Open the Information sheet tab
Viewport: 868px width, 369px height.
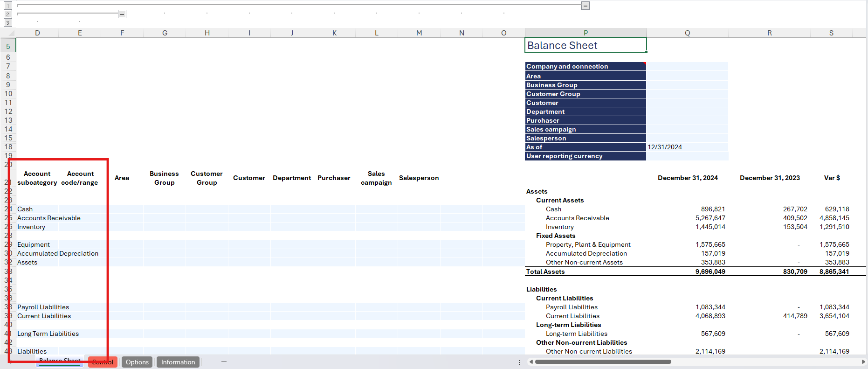178,362
